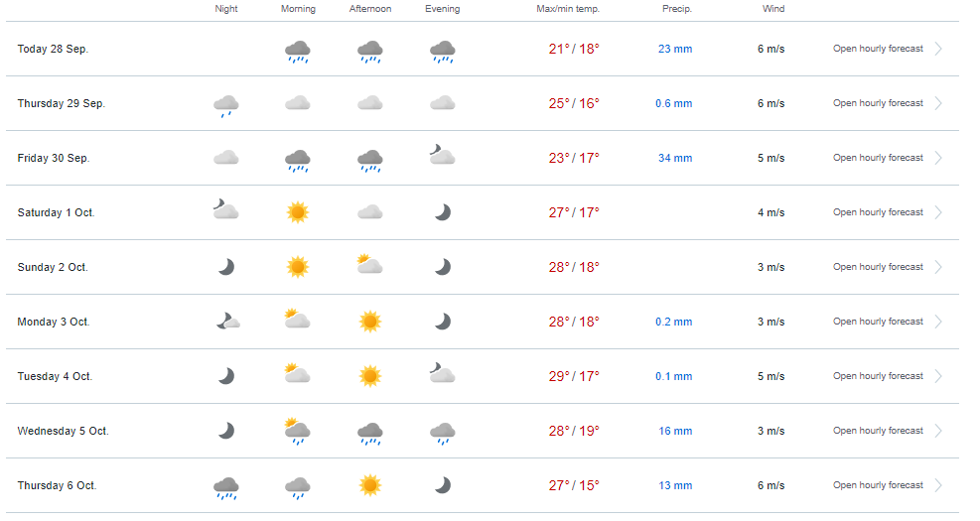Expand Today 28 Sep. row chevron
This screenshot has height=521, width=980.
tap(938, 49)
